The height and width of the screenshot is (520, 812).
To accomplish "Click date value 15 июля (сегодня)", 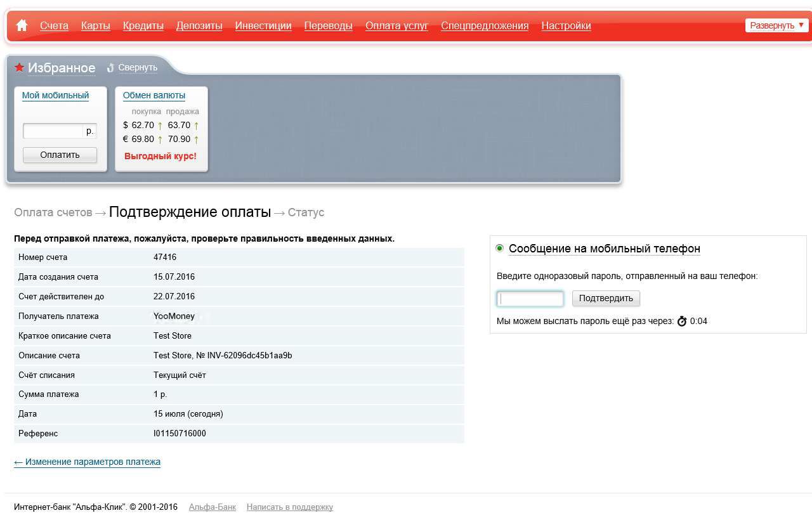I will coord(188,414).
